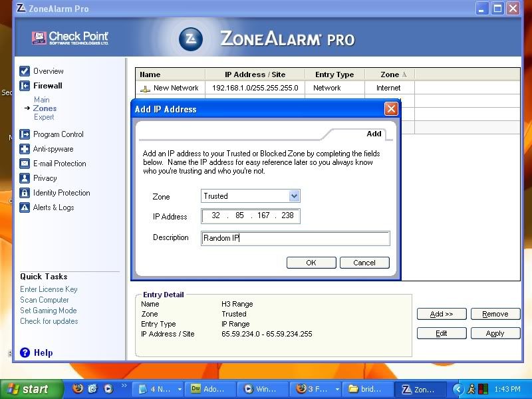532x399 pixels.
Task: Click the Identity Protection padlock icon
Action: [25, 193]
